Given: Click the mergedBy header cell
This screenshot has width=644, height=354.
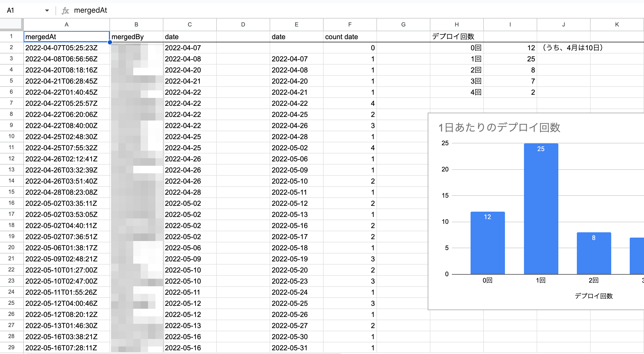Looking at the screenshot, I should coord(136,37).
